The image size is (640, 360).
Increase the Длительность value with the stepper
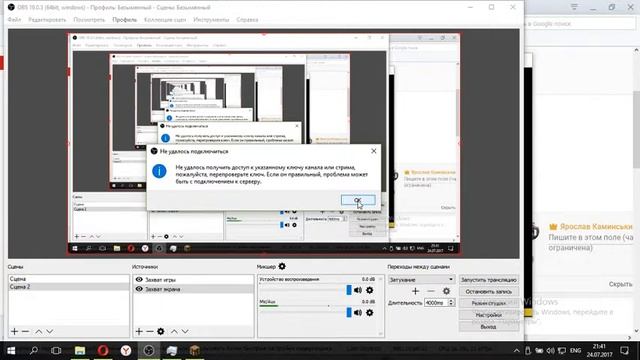(451, 301)
